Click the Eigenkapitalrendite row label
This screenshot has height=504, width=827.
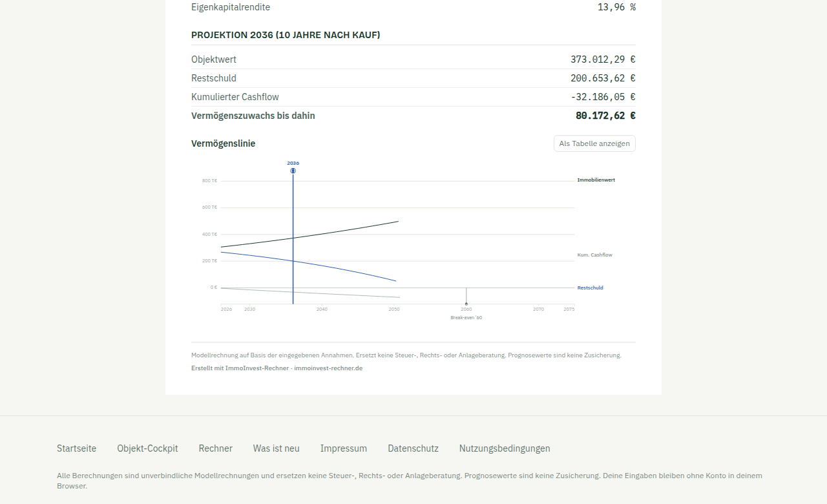[231, 7]
